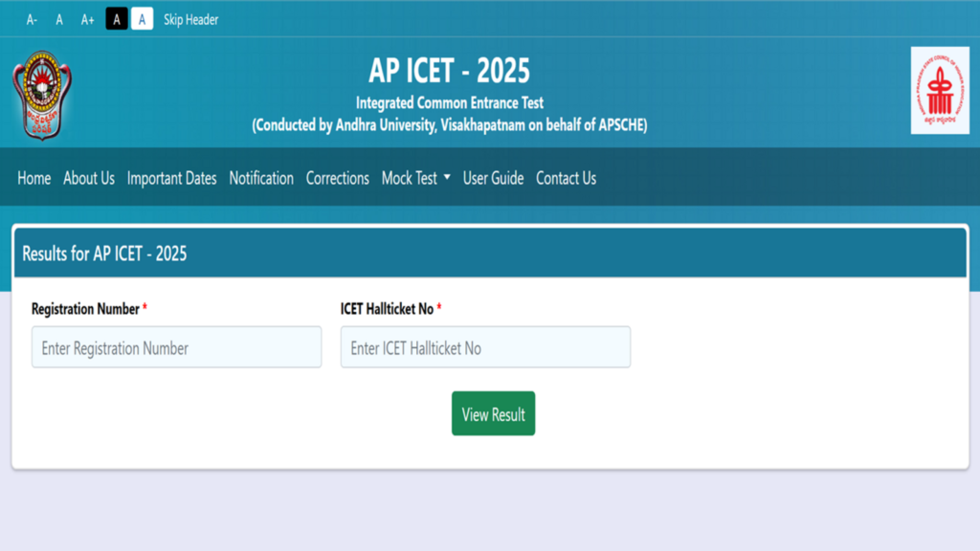
Task: Click 'Integrated Common Entrance Test' subtitle
Action: click(450, 103)
